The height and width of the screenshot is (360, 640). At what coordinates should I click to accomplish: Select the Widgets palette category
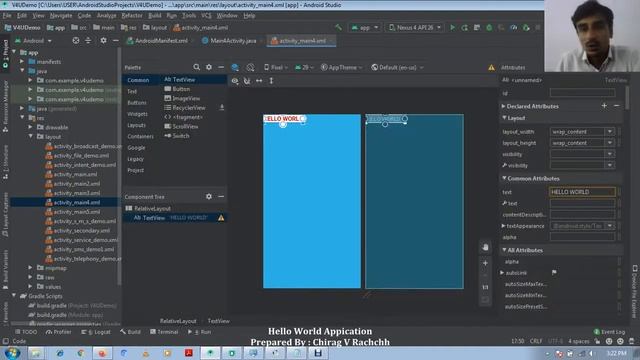click(137, 114)
